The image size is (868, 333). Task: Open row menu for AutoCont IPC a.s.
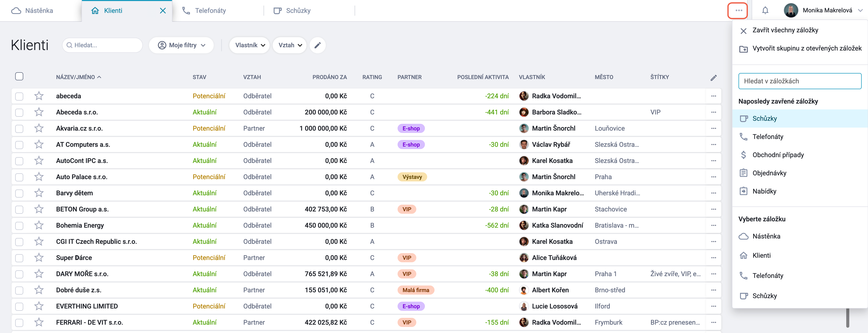coord(713,161)
